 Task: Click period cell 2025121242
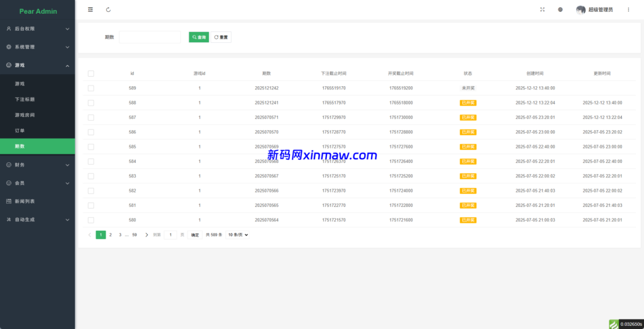(267, 88)
